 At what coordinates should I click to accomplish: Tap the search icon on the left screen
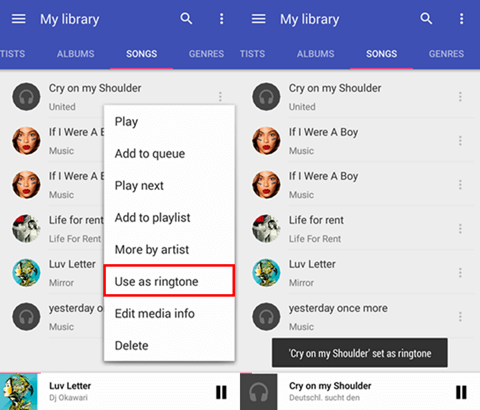[x=186, y=19]
